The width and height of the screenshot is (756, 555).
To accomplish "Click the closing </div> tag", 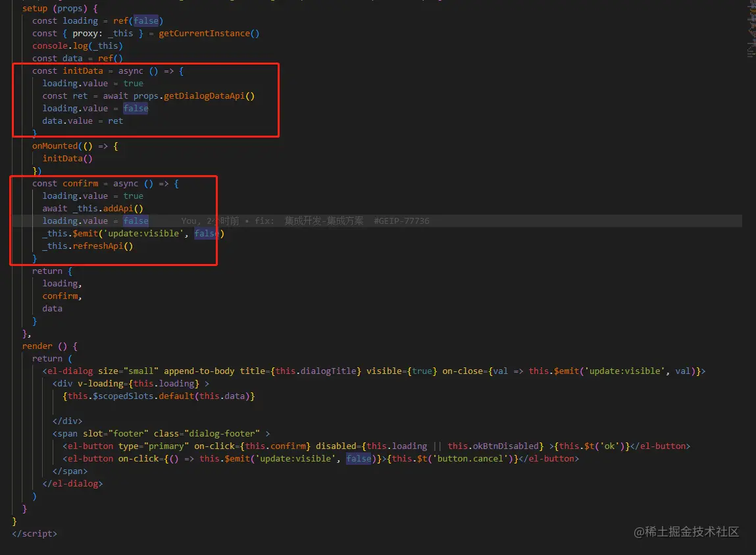I will [x=68, y=421].
